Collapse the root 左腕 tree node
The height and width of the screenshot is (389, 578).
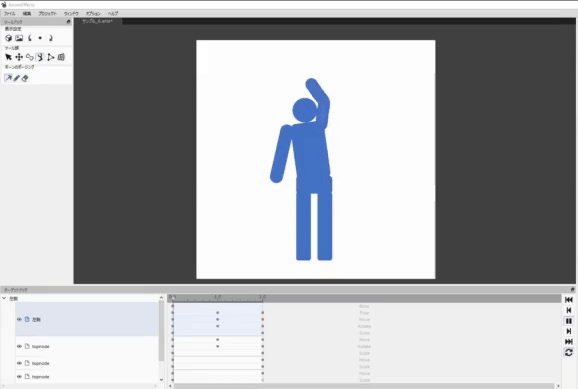4,298
